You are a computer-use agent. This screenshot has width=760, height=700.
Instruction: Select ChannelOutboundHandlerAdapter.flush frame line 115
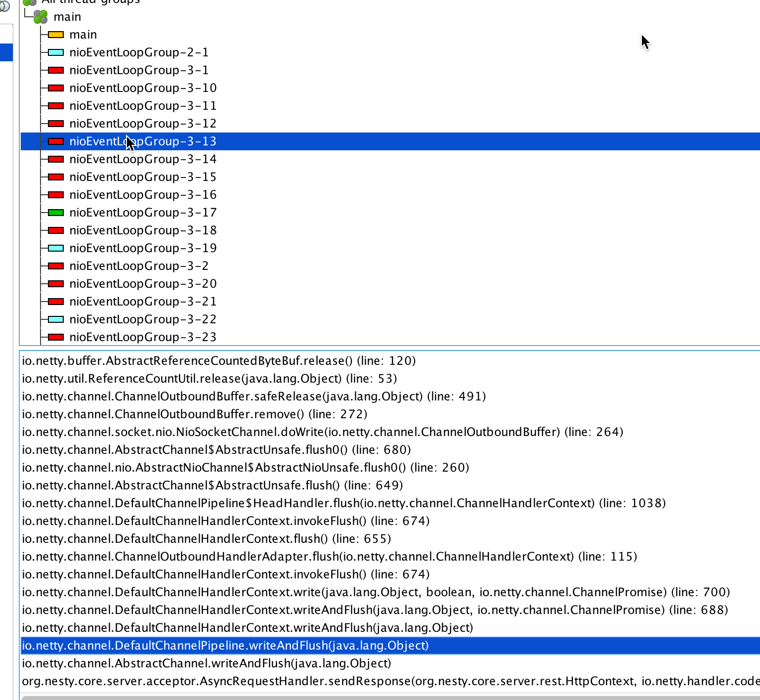tap(330, 557)
